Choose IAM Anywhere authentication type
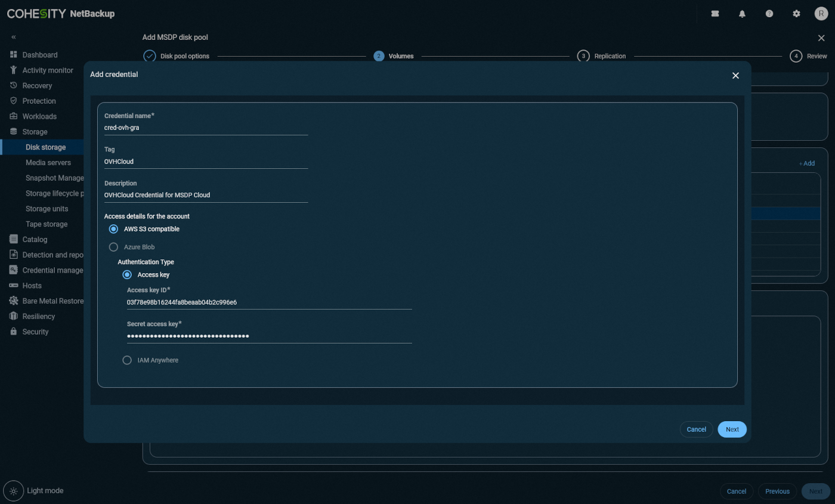Screen dimensions: 835x504 coord(127,360)
